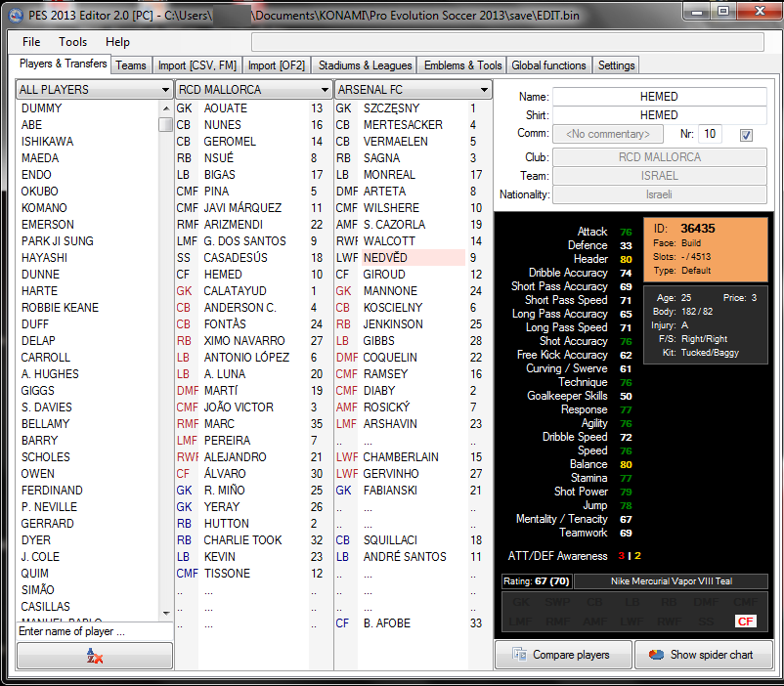The image size is (784, 686).
Task: Open the RCD MALLORCA team dropdown
Action: pyautogui.click(x=253, y=90)
